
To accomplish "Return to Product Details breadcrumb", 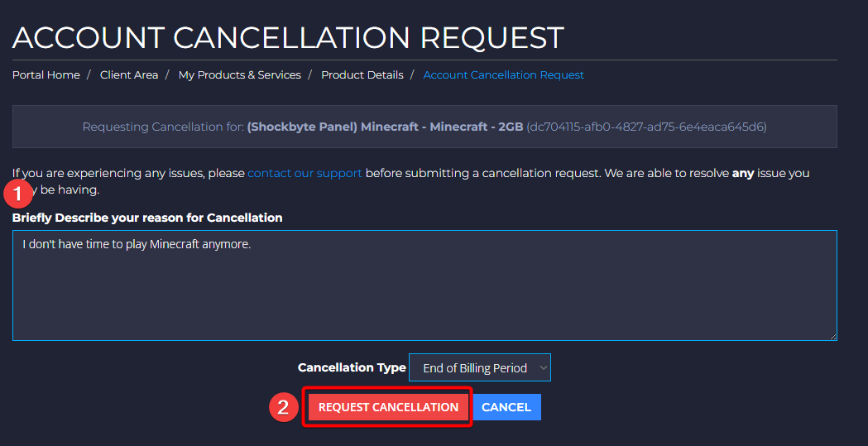I will click(362, 74).
